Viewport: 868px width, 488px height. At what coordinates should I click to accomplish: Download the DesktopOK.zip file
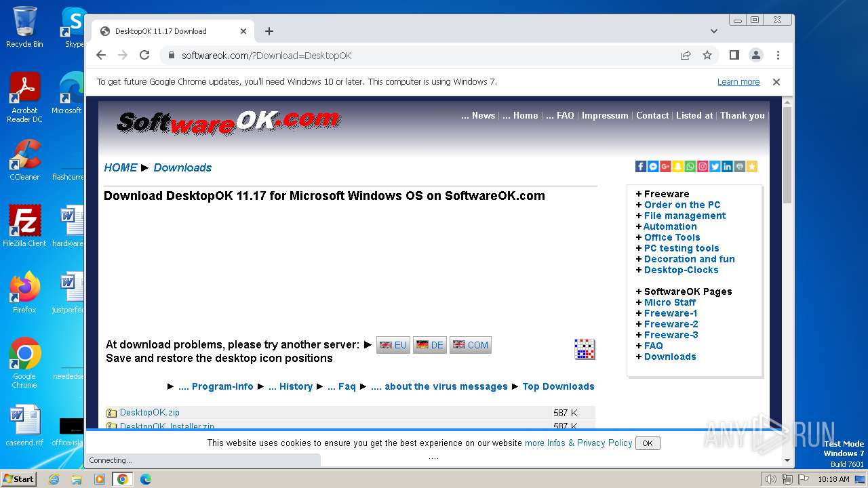149,412
